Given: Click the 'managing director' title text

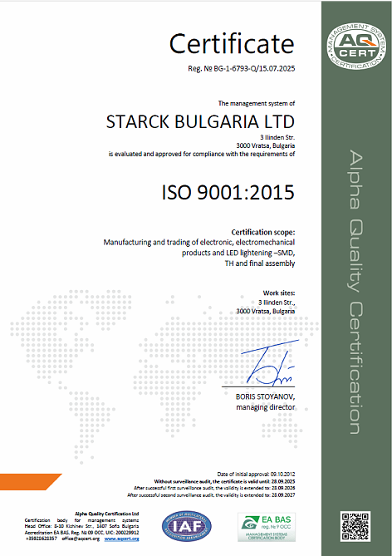Looking at the screenshot, I should tap(266, 407).
